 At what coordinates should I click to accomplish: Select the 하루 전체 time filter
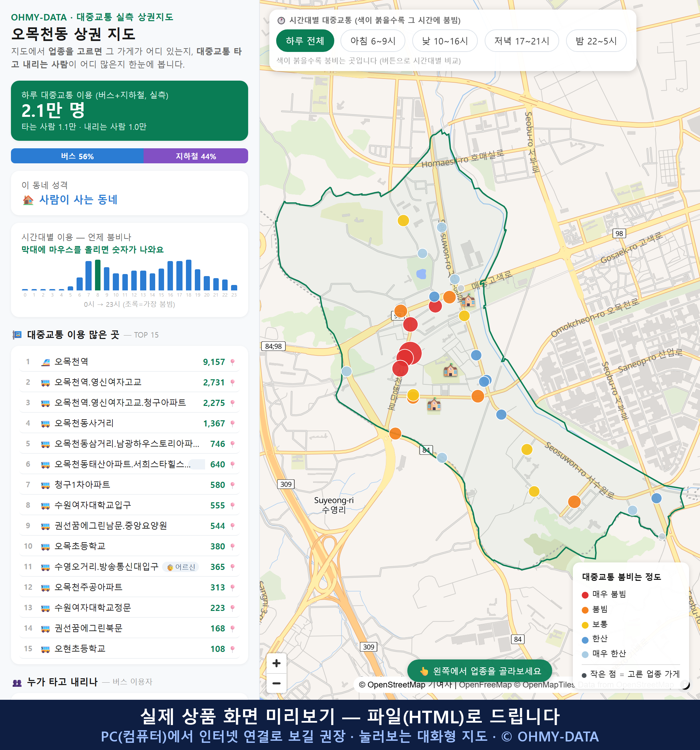305,41
